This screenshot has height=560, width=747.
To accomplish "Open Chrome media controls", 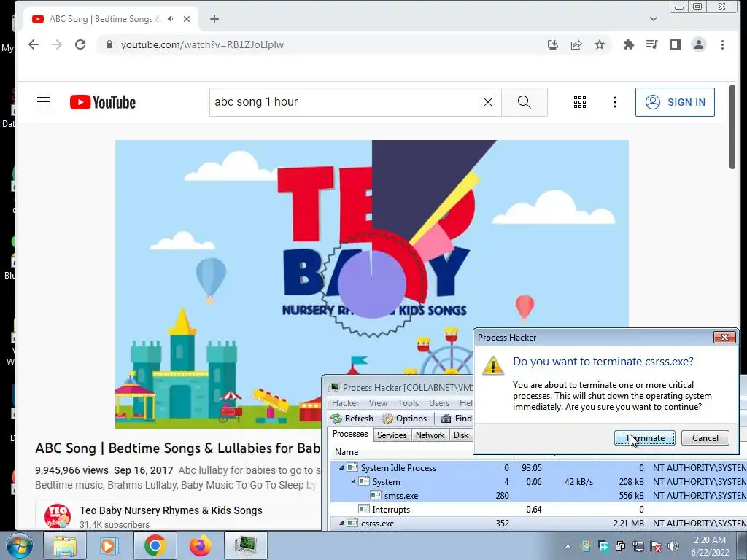I will 651,44.
